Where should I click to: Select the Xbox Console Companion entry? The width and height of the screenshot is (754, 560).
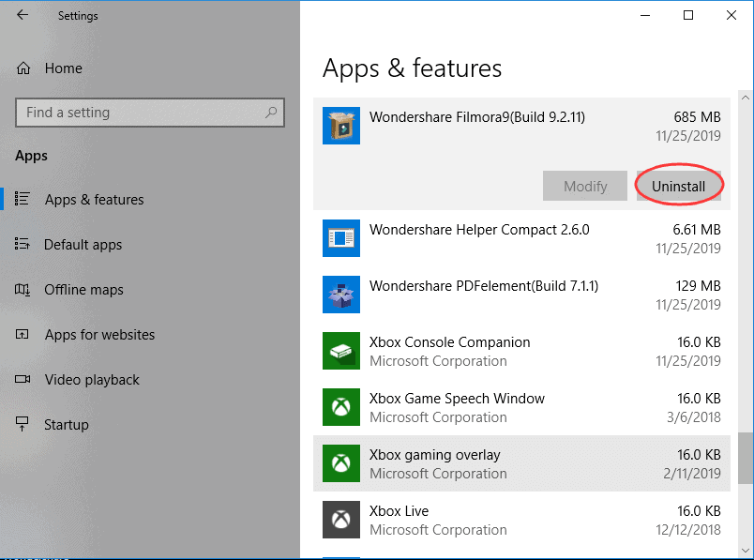[x=521, y=351]
